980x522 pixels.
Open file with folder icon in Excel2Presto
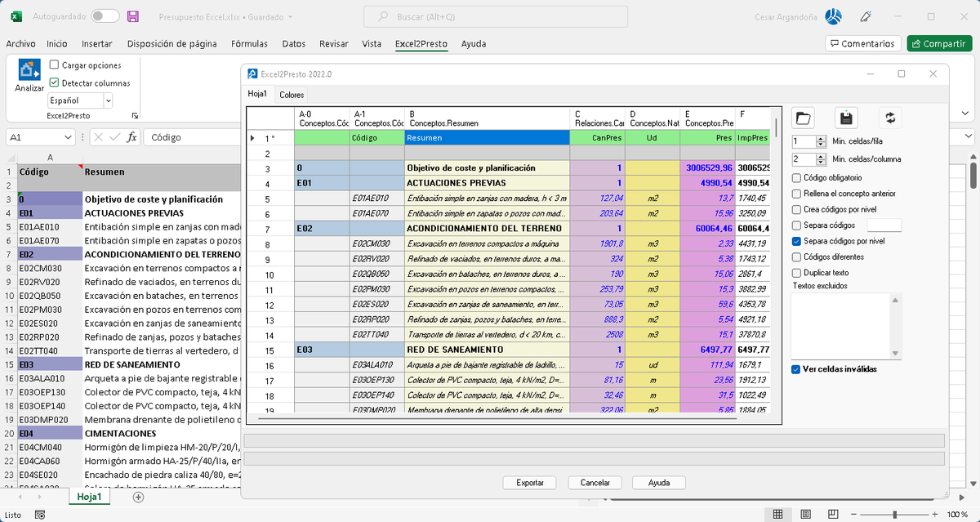tap(804, 118)
